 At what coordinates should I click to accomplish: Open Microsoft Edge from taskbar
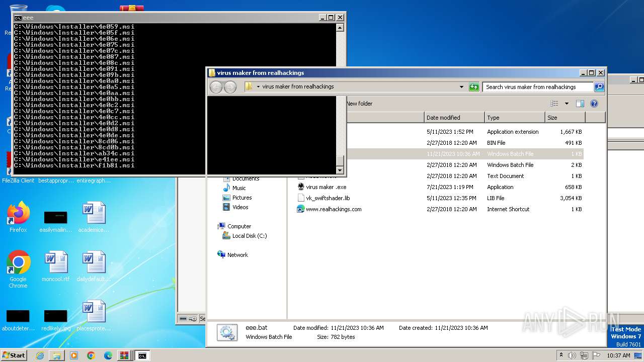[x=108, y=355]
